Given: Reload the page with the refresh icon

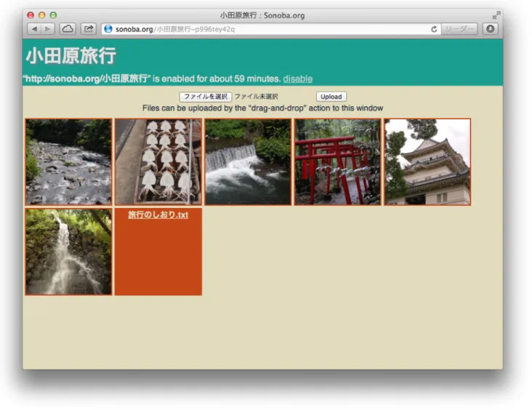Looking at the screenshot, I should [x=434, y=30].
